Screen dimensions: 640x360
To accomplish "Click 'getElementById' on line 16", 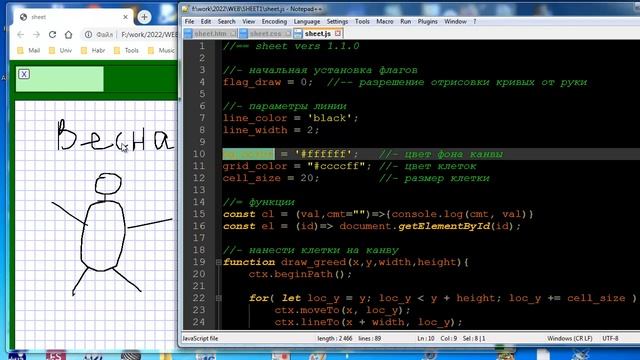I will (444, 226).
